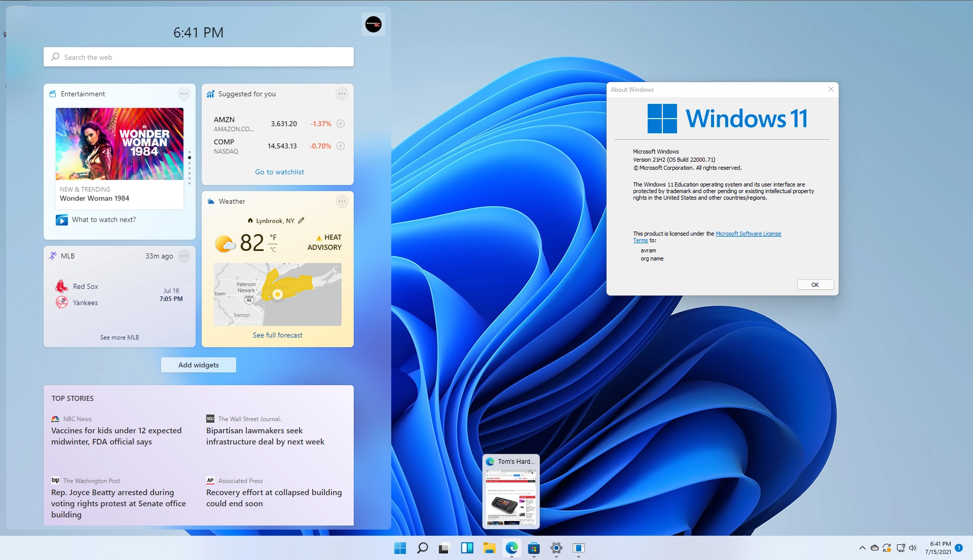Image resolution: width=973 pixels, height=560 pixels.
Task: Add AMZN to watchlist plus icon
Action: (341, 124)
